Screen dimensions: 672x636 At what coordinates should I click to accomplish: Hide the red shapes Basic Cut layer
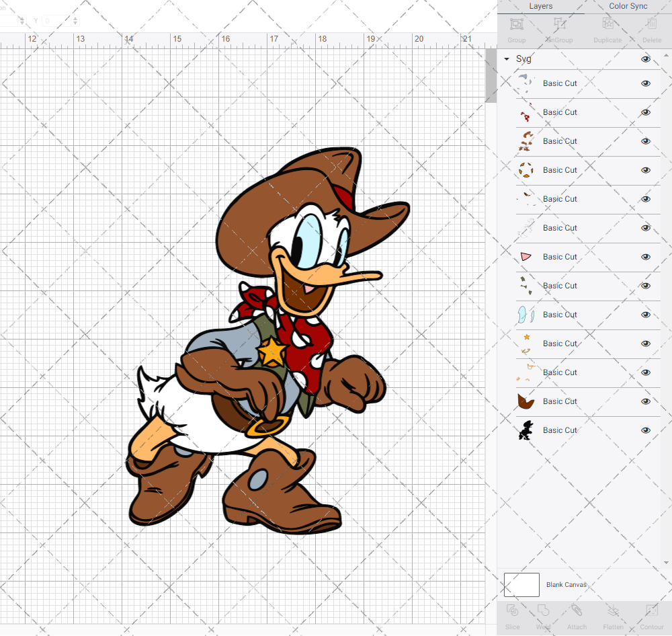[x=645, y=112]
